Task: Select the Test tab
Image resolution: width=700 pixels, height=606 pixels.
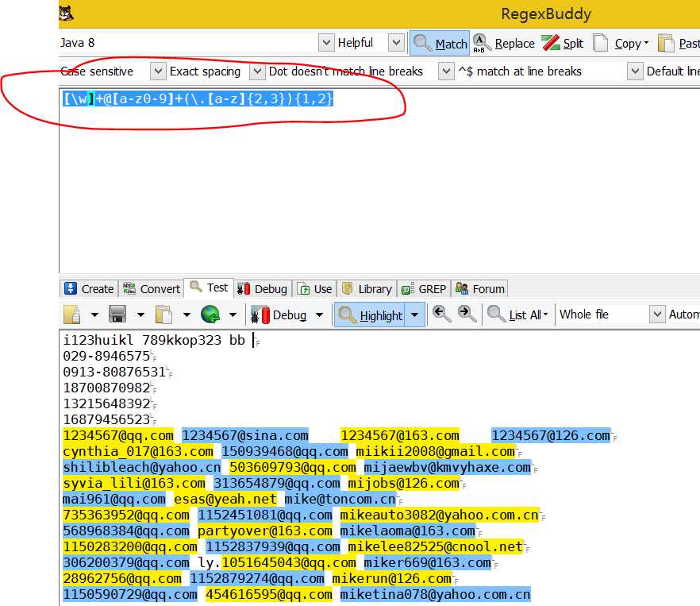Action: [x=209, y=288]
